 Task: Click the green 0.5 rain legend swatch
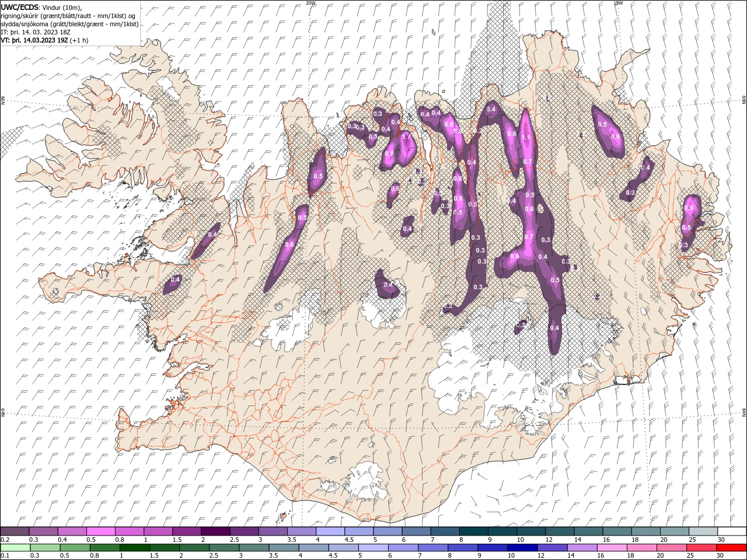75,548
